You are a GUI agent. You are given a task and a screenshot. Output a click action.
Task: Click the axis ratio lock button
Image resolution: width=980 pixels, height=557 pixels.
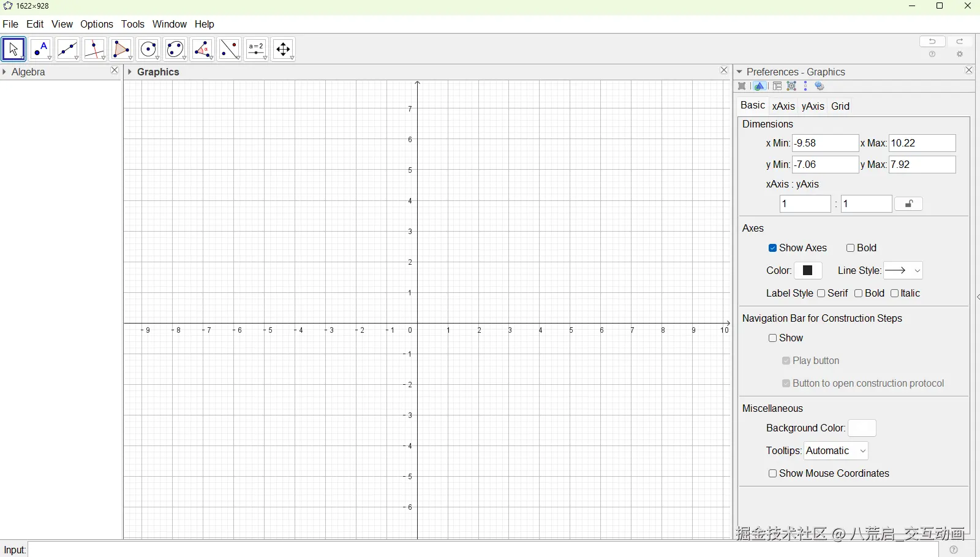pos(909,204)
